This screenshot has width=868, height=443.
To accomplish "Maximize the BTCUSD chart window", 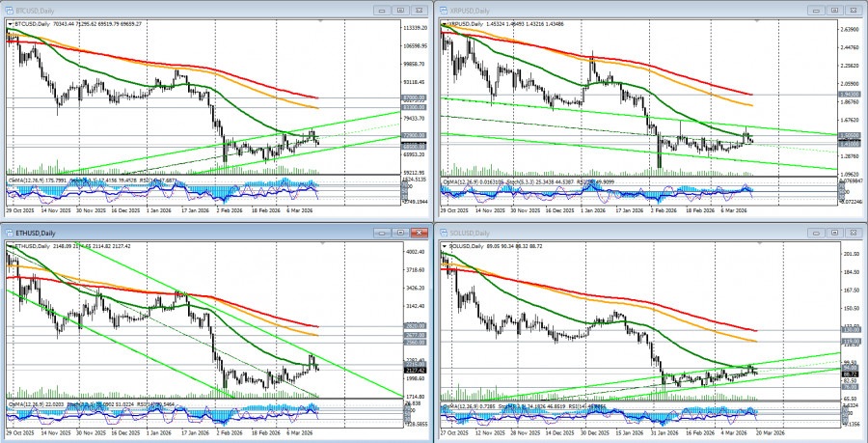I will coord(401,10).
